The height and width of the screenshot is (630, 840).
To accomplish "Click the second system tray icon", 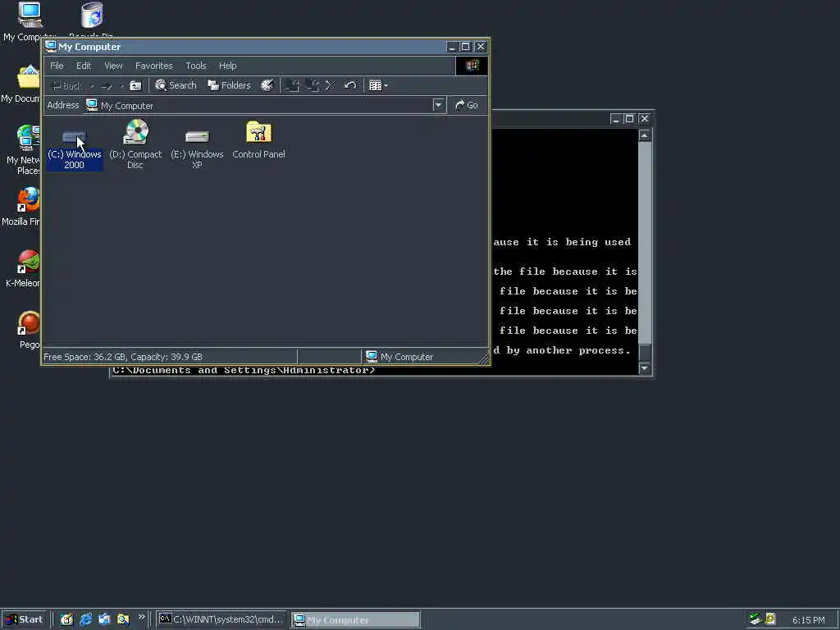I will click(770, 619).
